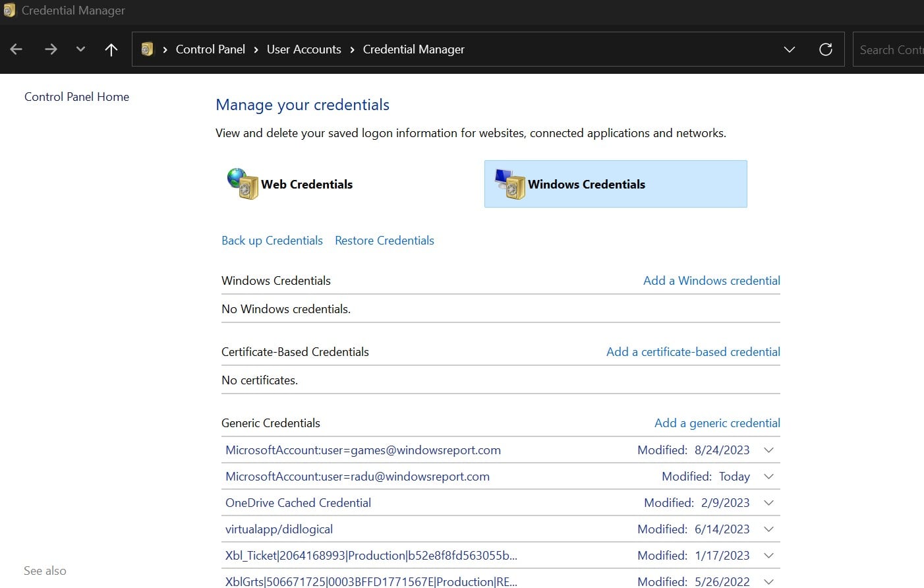Click the Up one level arrow

tap(111, 49)
